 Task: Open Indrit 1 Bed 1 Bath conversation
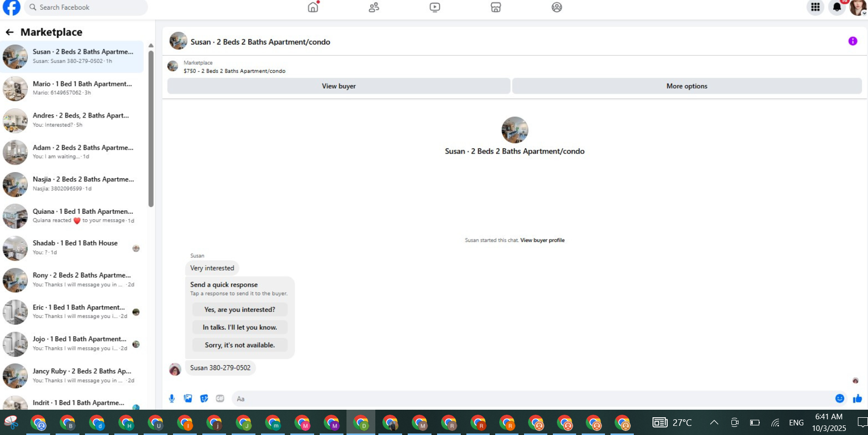pos(72,403)
